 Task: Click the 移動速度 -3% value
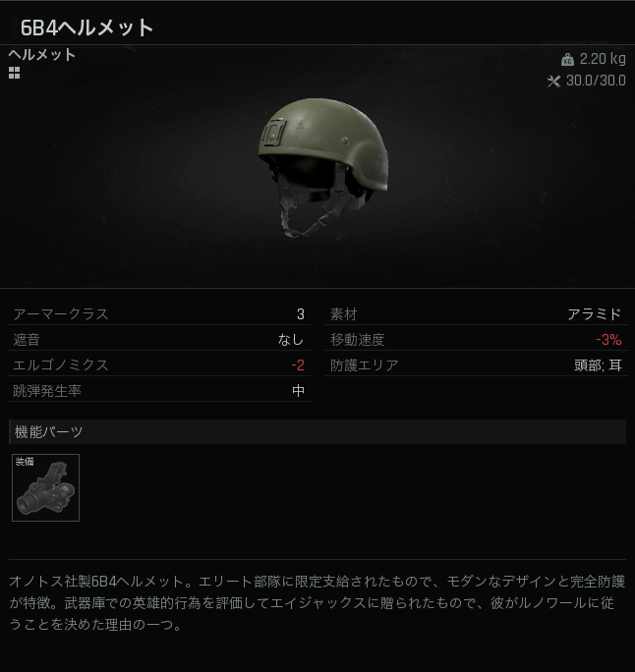608,340
